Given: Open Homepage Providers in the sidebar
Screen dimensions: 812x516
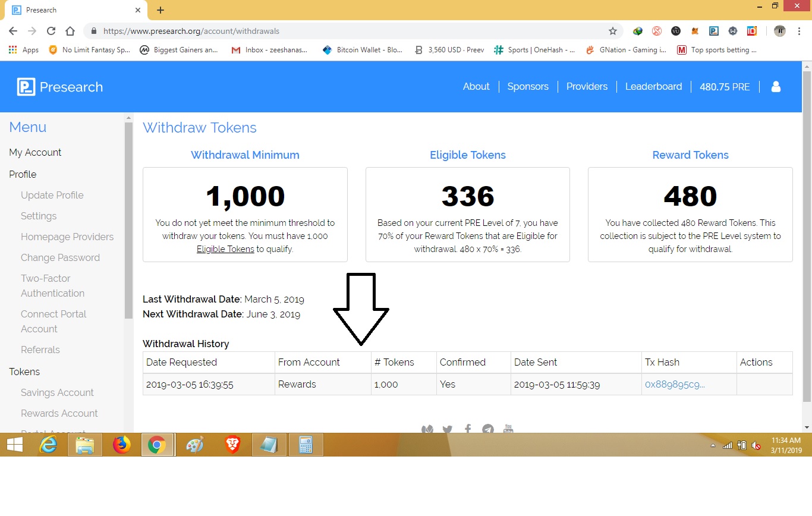Looking at the screenshot, I should (67, 237).
